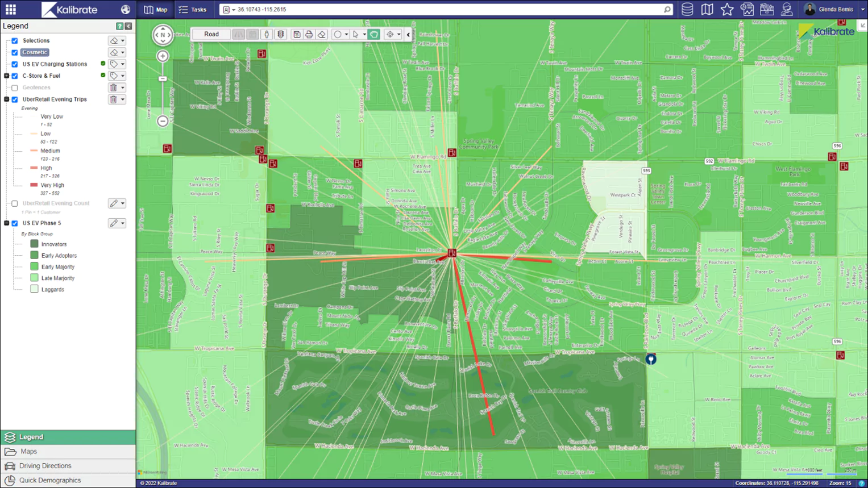Open favorites with the star icon
868x488 pixels.
[x=726, y=10]
